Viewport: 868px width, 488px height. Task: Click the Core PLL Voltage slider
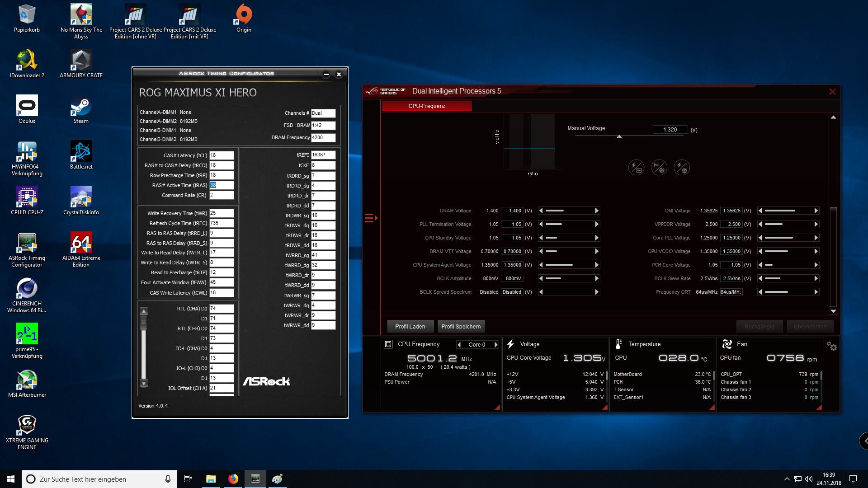click(788, 238)
